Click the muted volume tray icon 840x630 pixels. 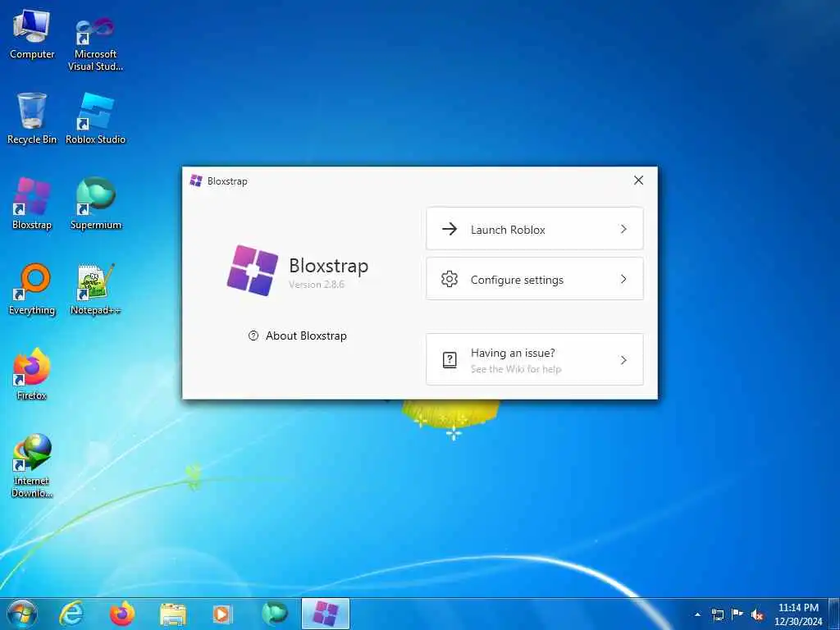coord(757,614)
